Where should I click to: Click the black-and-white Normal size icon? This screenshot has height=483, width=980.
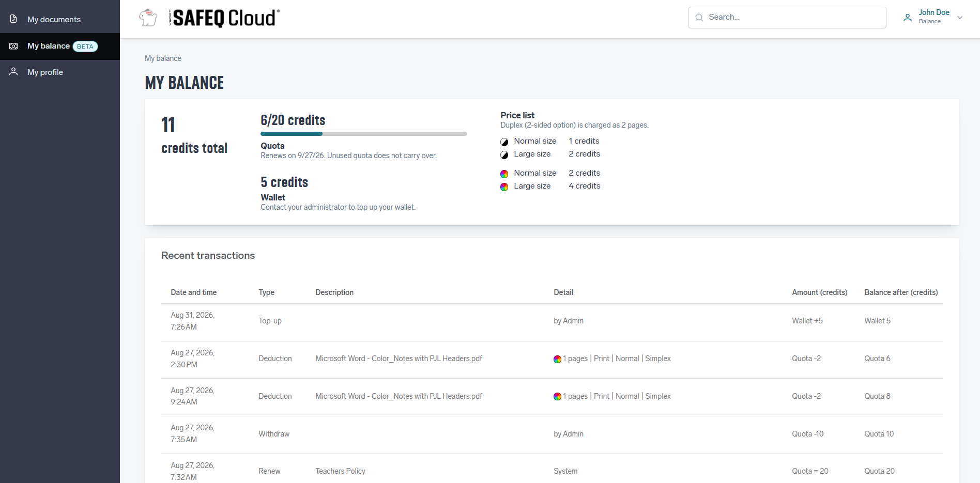(x=504, y=142)
